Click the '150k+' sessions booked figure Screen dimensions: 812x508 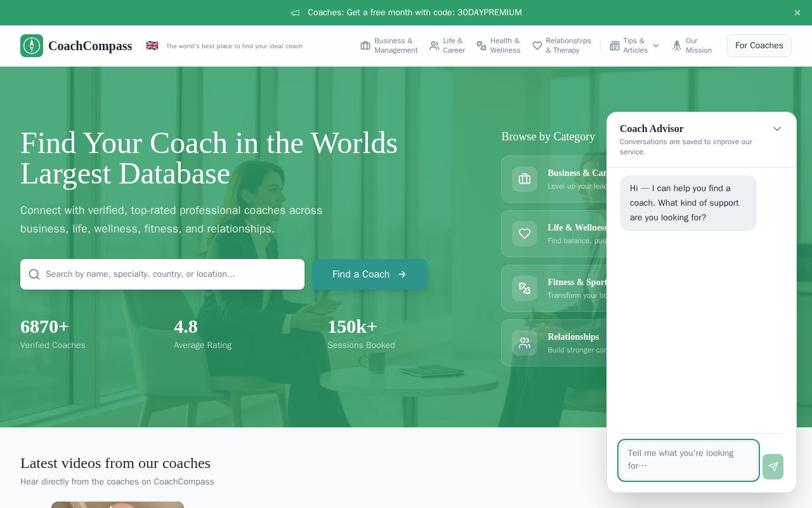tap(352, 326)
